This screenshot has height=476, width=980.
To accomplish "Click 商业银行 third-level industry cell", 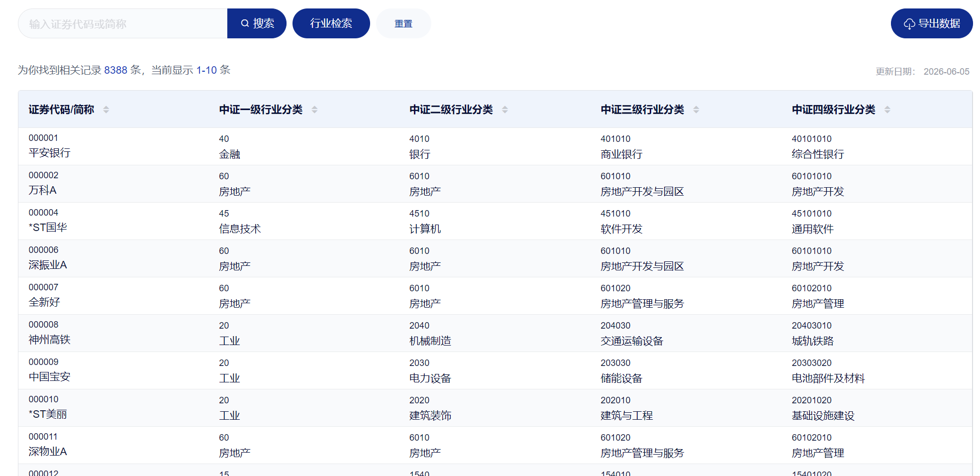I will click(621, 154).
